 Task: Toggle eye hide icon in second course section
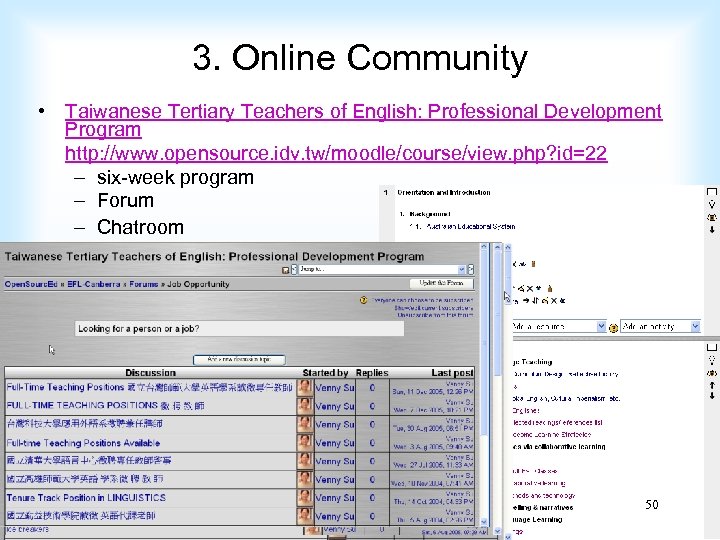point(712,373)
